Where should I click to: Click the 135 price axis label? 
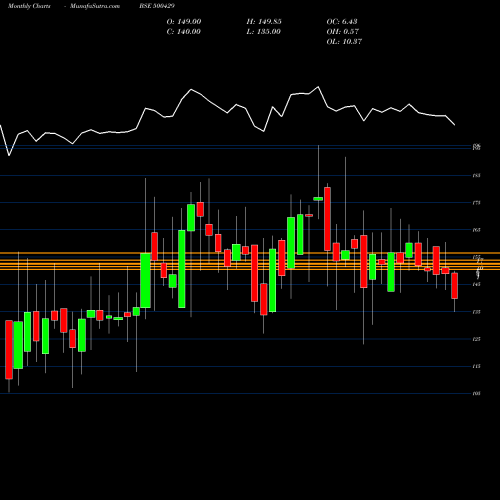click(476, 312)
